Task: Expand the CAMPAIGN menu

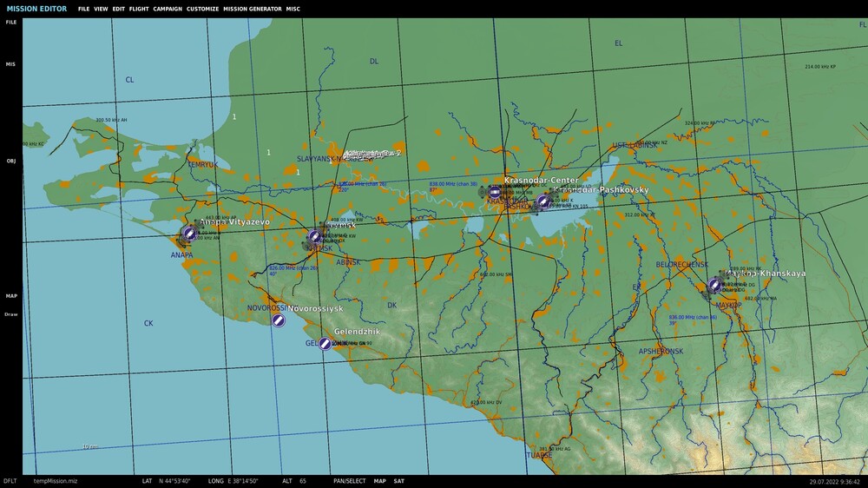Action: pos(168,9)
